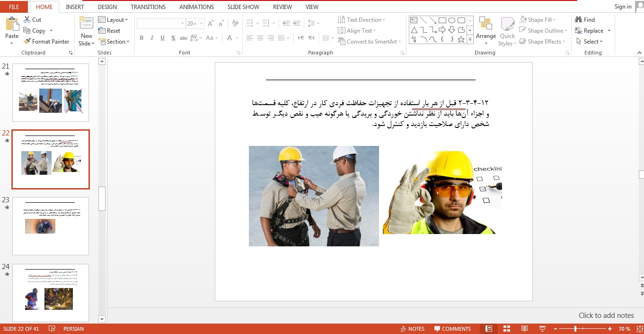644x334 pixels.
Task: Open the font size dropdown
Action: click(202, 23)
